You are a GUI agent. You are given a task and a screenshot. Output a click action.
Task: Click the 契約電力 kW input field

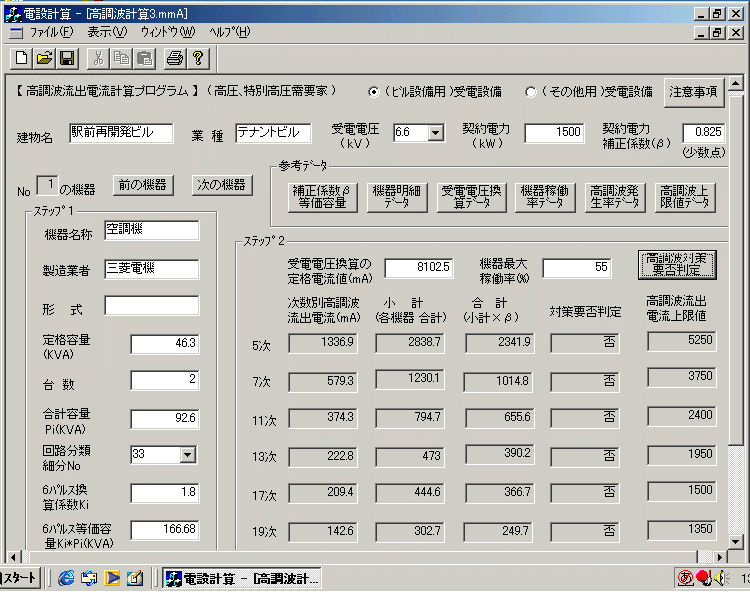553,133
